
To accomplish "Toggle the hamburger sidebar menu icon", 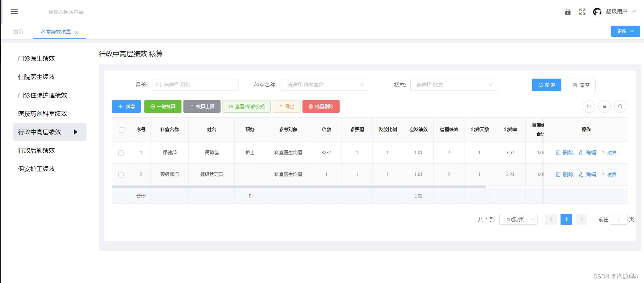I will click(x=14, y=12).
